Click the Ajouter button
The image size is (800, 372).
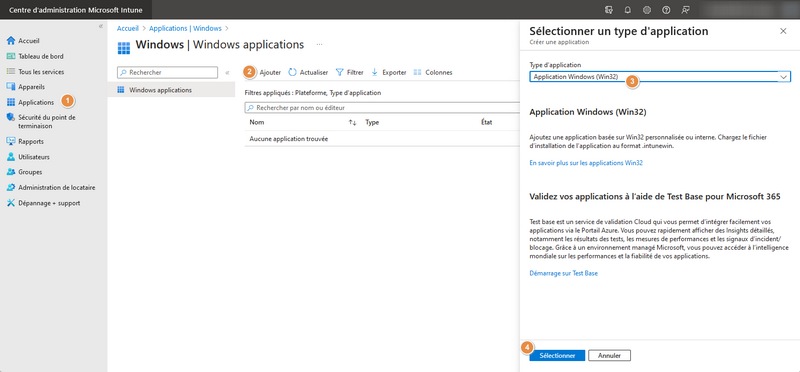point(270,72)
